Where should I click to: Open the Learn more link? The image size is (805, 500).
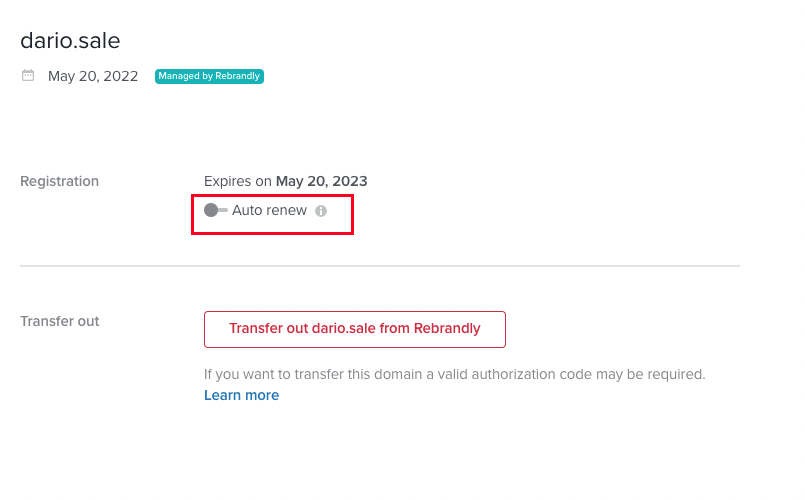[241, 395]
